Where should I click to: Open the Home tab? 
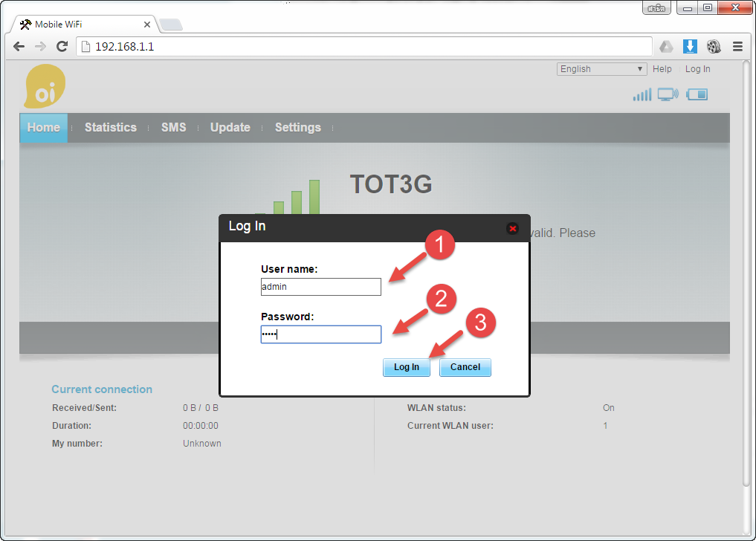coord(43,128)
